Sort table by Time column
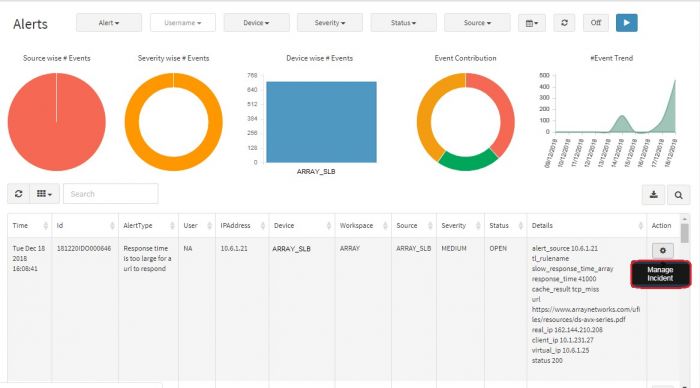This screenshot has width=700, height=388. click(x=29, y=225)
